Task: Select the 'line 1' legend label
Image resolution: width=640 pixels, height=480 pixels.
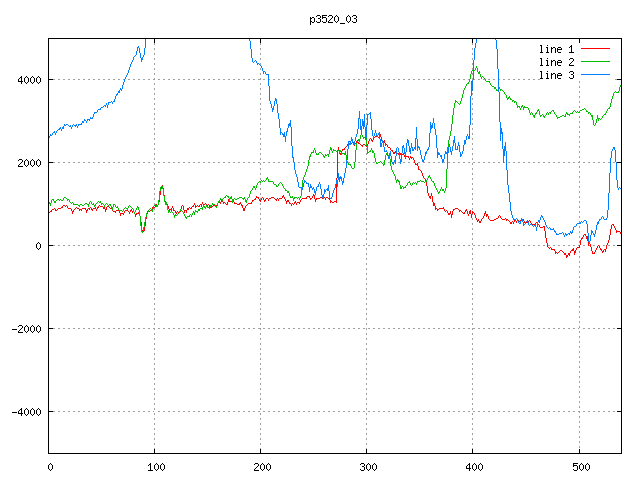Action: click(x=556, y=49)
